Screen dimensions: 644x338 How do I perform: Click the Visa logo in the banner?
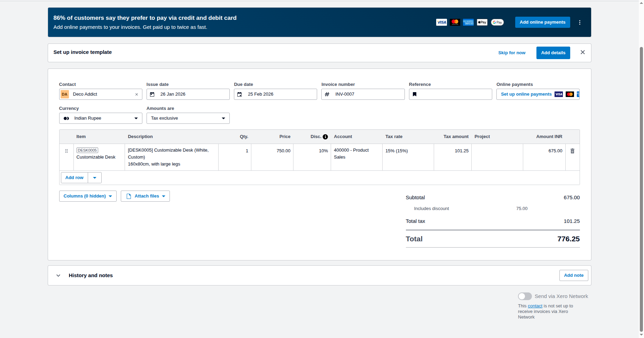(441, 22)
